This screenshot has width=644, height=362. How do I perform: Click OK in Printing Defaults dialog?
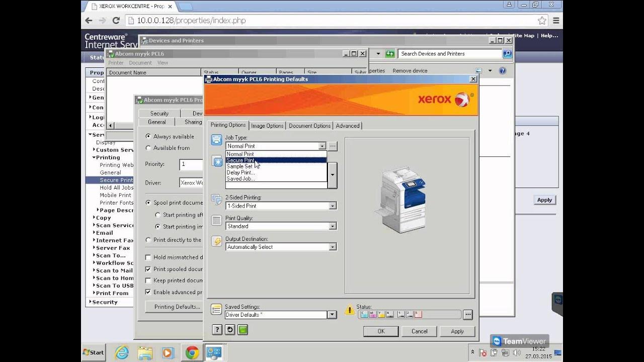(x=381, y=331)
